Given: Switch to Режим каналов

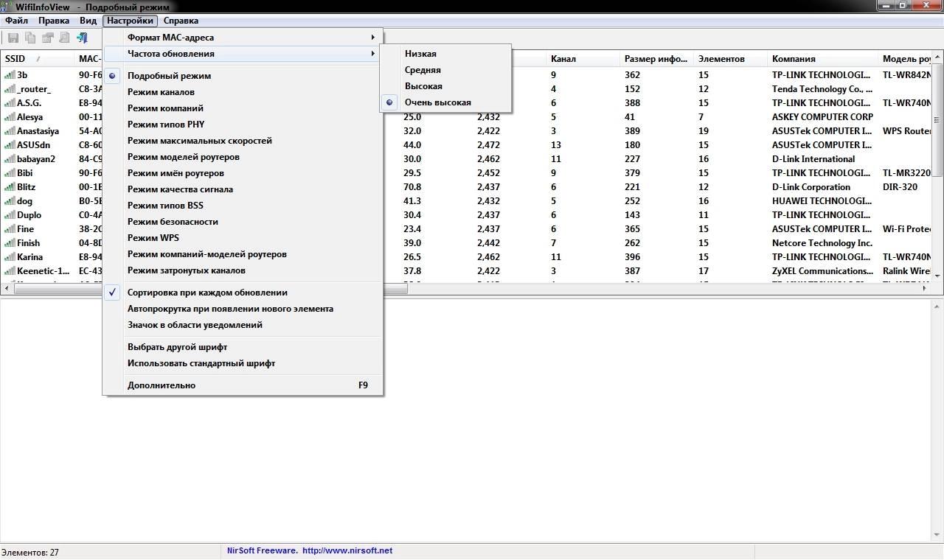Looking at the screenshot, I should 243,92.
